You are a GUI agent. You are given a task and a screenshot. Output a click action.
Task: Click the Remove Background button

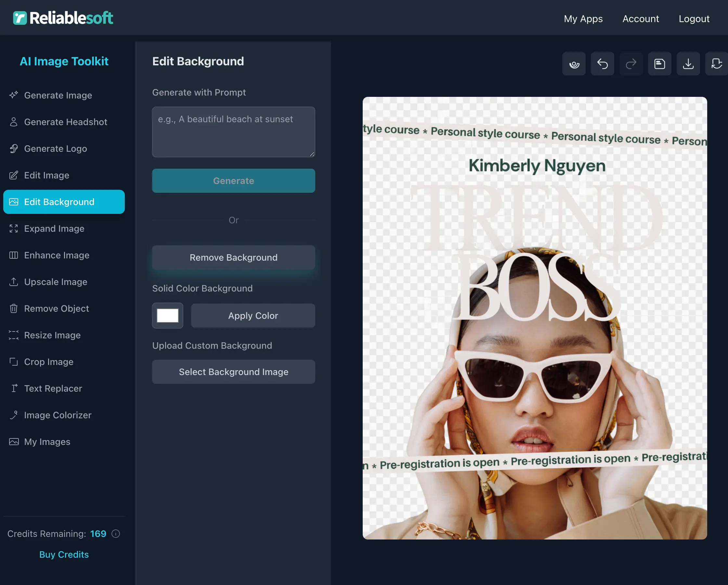(233, 257)
